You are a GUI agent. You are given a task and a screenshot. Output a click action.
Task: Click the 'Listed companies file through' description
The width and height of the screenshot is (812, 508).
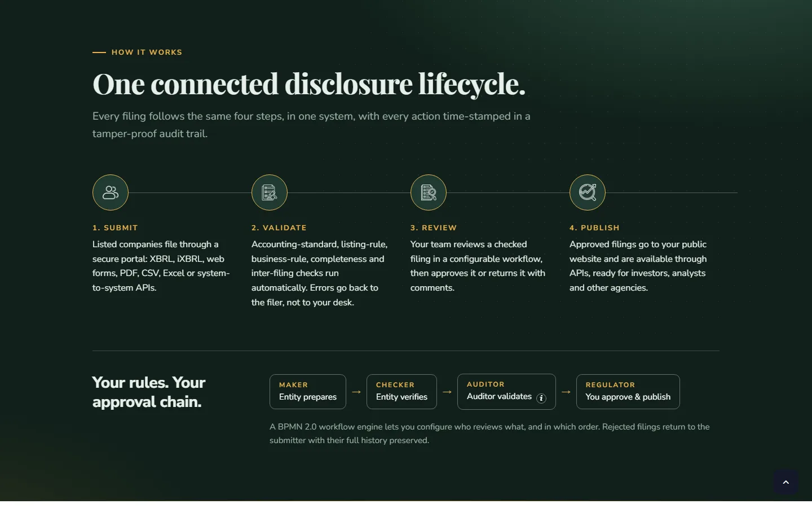(x=161, y=266)
